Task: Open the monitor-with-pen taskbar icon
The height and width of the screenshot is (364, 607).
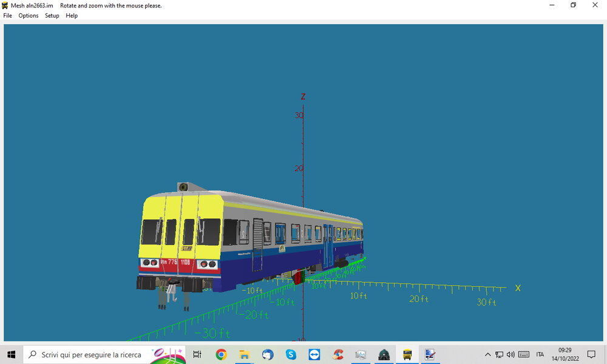Action: (x=430, y=354)
